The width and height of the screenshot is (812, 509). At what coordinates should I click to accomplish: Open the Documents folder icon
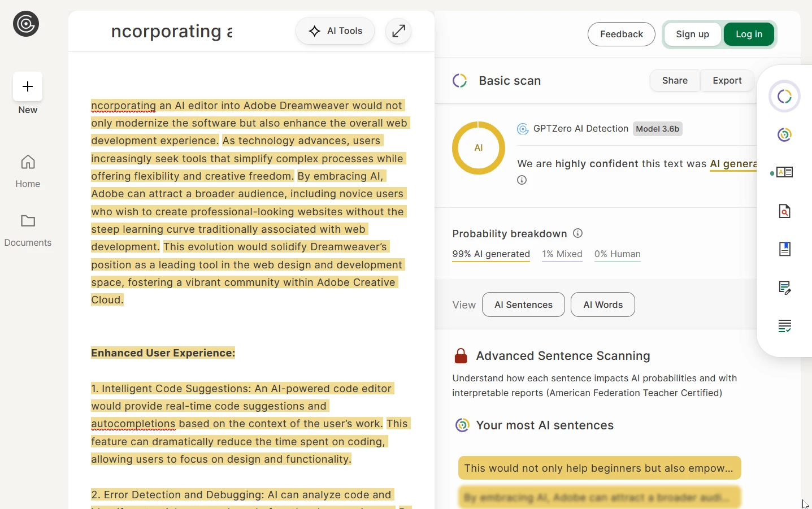[x=28, y=221]
